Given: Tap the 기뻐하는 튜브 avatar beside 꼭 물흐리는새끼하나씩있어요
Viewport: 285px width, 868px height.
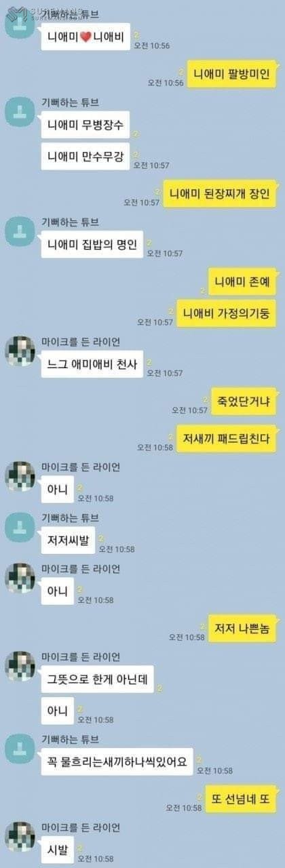Looking at the screenshot, I should (x=20, y=747).
